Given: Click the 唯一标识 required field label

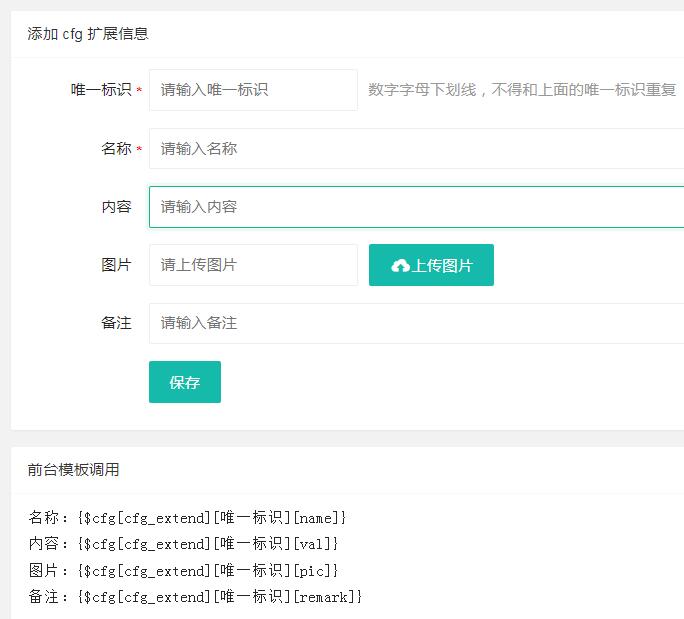Looking at the screenshot, I should tap(101, 90).
